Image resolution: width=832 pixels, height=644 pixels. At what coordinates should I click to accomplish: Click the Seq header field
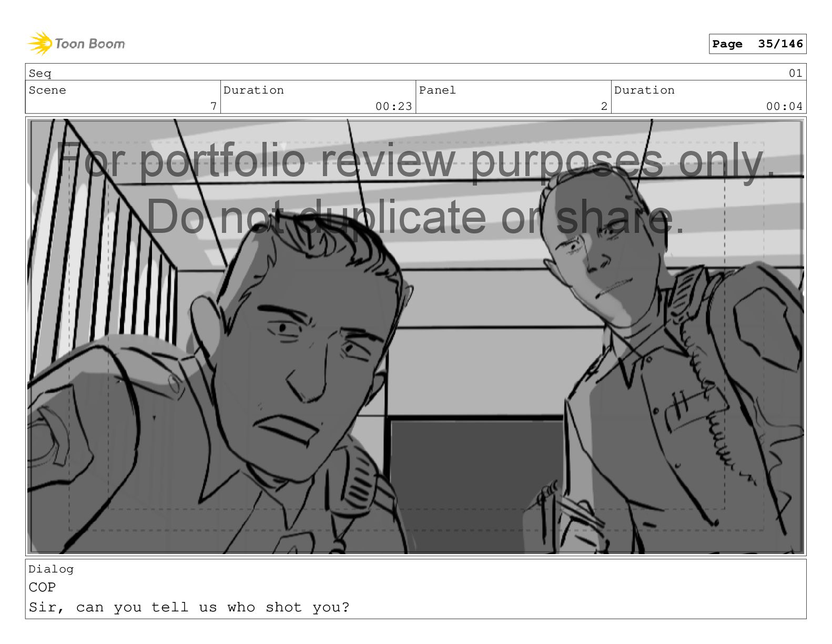(415, 72)
